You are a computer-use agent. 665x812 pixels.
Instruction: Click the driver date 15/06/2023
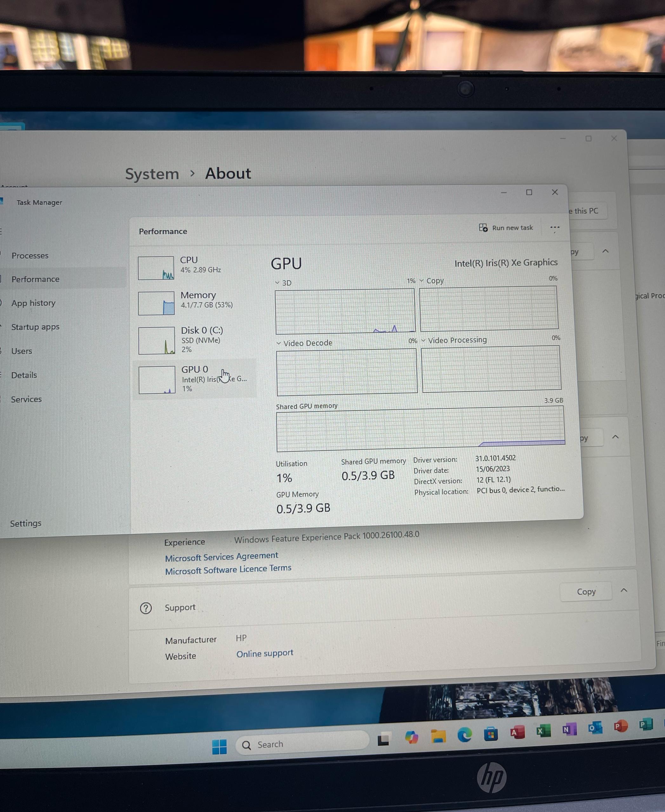tap(493, 469)
